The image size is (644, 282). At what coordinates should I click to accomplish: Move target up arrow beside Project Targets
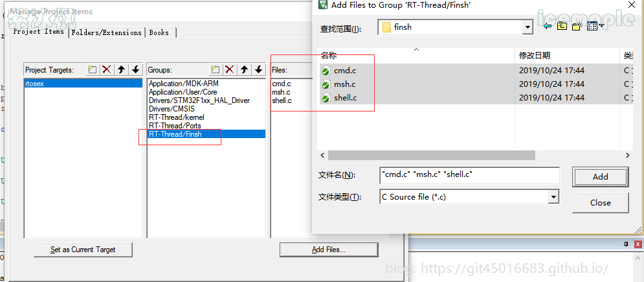121,69
